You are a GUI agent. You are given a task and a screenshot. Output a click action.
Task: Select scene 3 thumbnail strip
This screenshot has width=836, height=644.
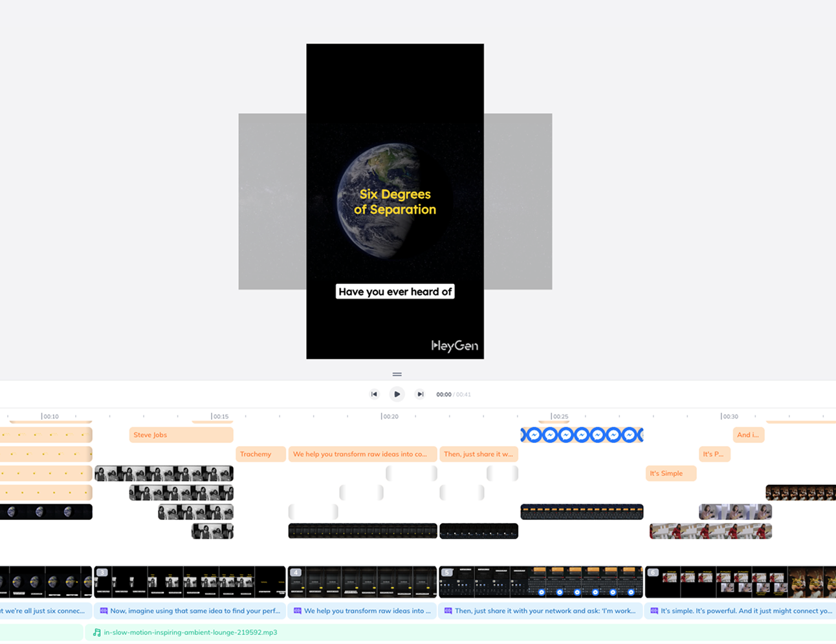point(190,582)
